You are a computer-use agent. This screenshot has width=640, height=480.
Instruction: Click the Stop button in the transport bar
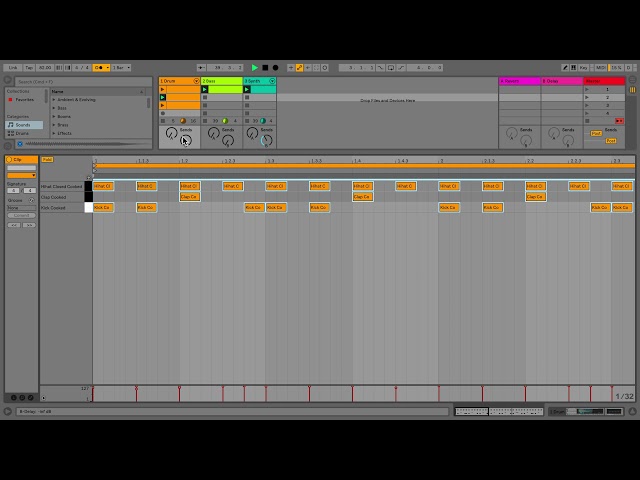pyautogui.click(x=265, y=67)
